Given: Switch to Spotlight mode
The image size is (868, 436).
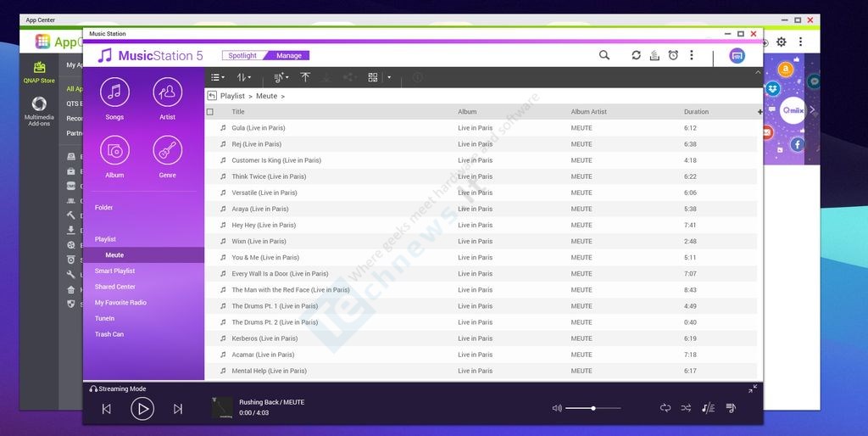Looking at the screenshot, I should (x=242, y=55).
